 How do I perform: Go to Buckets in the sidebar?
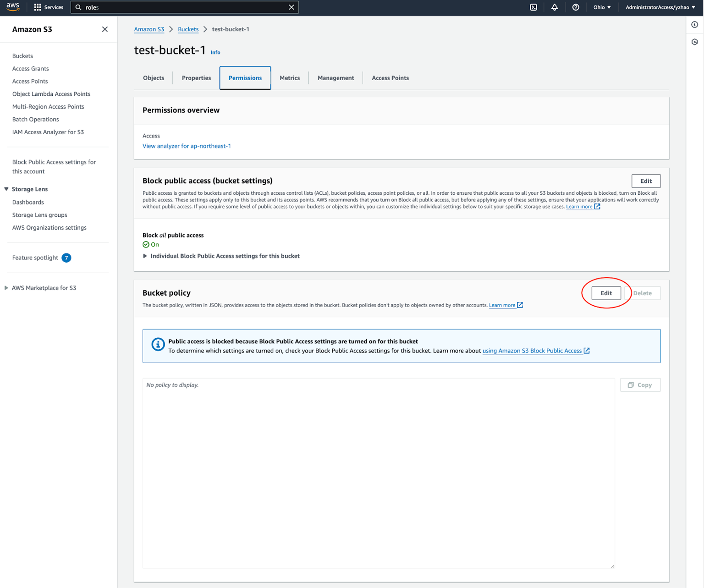pyautogui.click(x=22, y=56)
